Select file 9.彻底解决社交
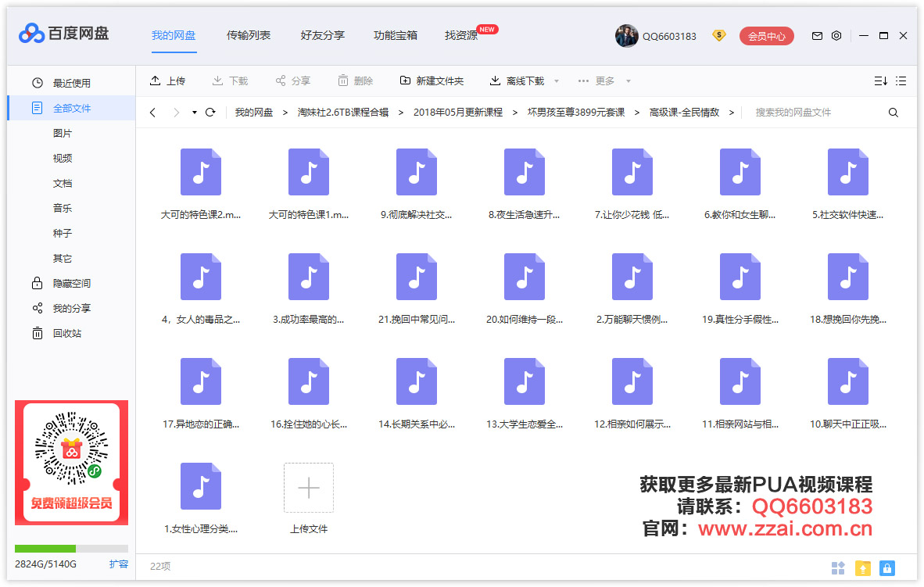 click(417, 185)
